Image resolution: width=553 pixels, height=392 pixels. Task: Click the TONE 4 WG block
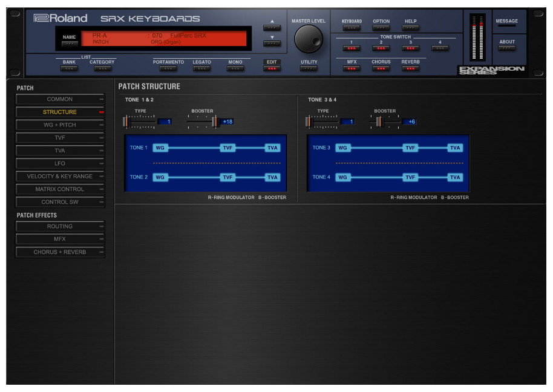(x=343, y=177)
